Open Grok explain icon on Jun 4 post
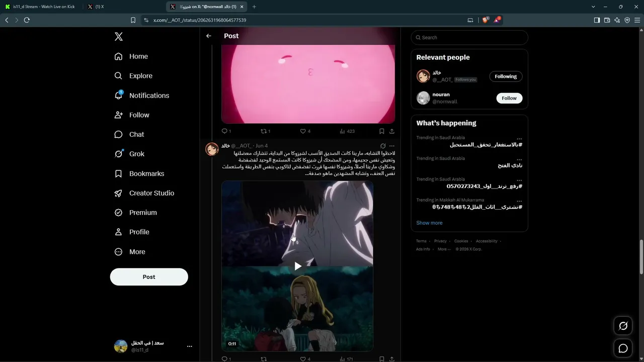This screenshot has height=362, width=644. click(383, 146)
